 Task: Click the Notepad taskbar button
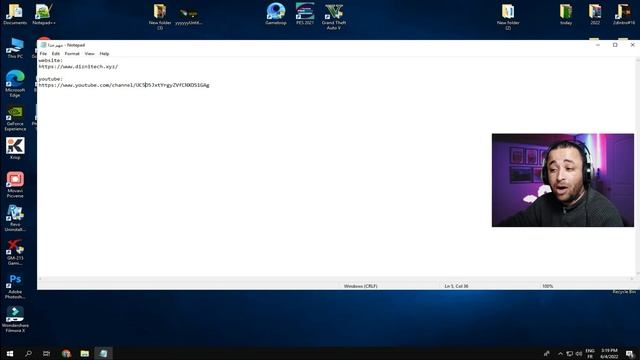tap(103, 353)
